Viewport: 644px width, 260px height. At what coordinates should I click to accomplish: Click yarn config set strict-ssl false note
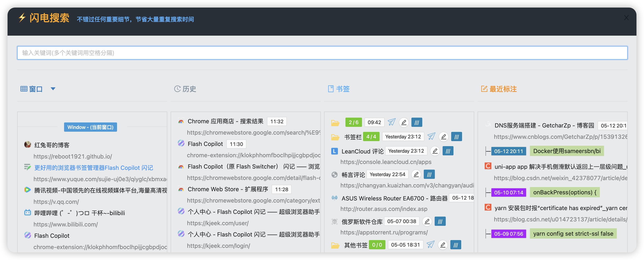click(x=573, y=233)
